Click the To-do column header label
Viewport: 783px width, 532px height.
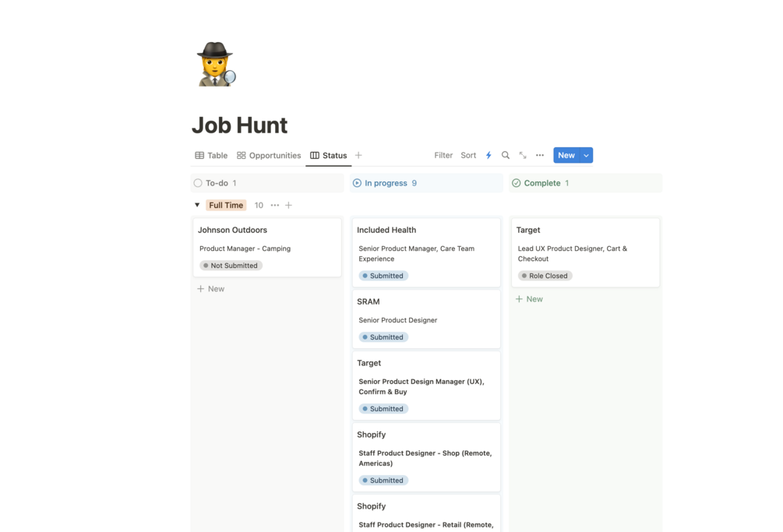coord(217,183)
